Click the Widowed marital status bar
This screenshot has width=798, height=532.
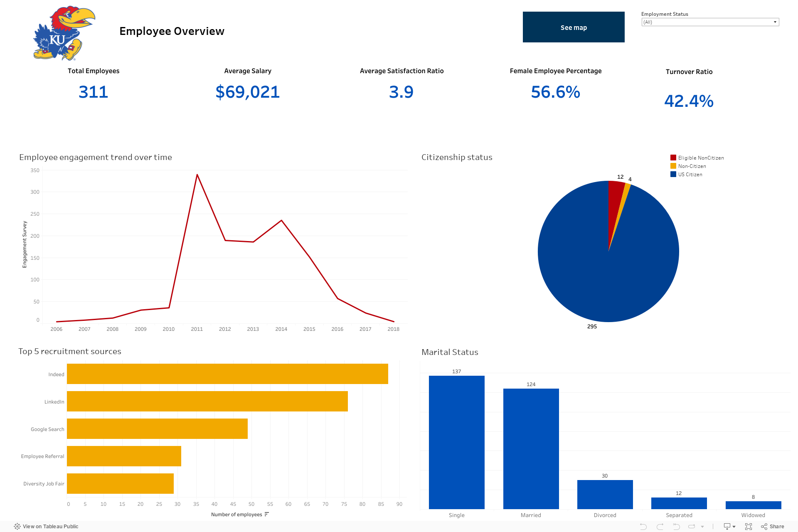pyautogui.click(x=754, y=505)
